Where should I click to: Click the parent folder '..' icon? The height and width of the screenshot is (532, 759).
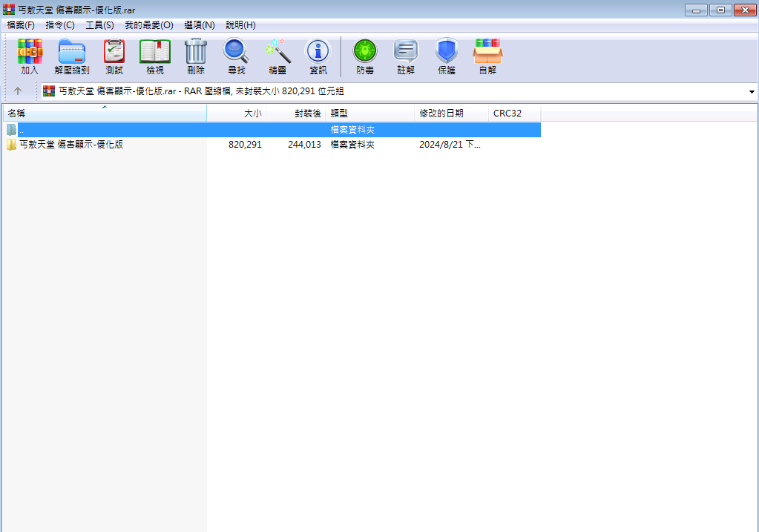(12, 130)
